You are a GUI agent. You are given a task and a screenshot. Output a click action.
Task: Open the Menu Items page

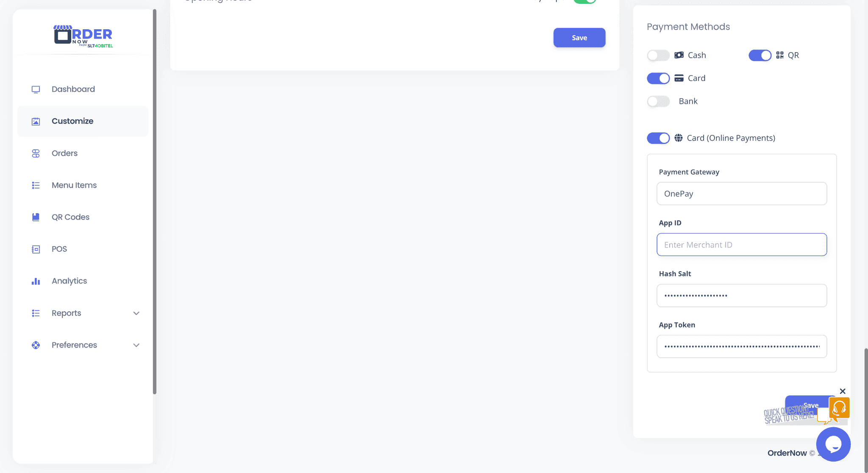[x=74, y=185]
